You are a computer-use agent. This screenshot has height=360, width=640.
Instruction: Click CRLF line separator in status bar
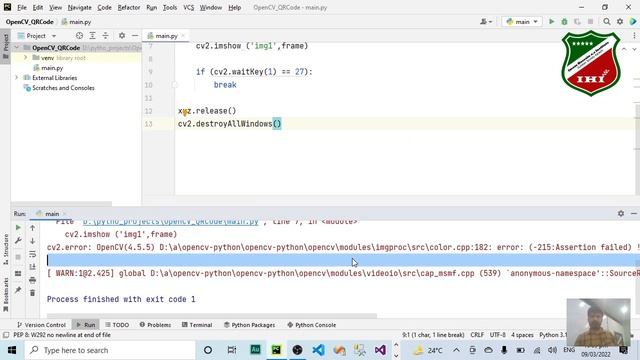pos(477,335)
